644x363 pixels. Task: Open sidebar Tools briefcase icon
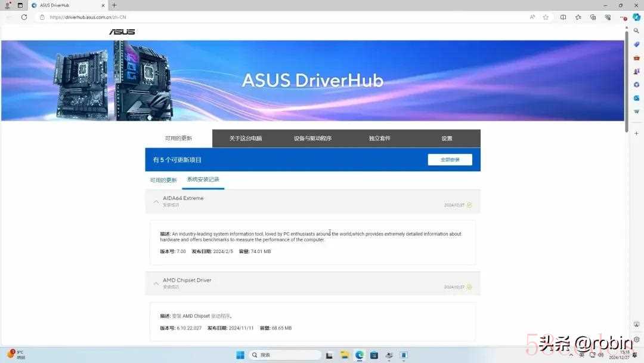coord(636,58)
